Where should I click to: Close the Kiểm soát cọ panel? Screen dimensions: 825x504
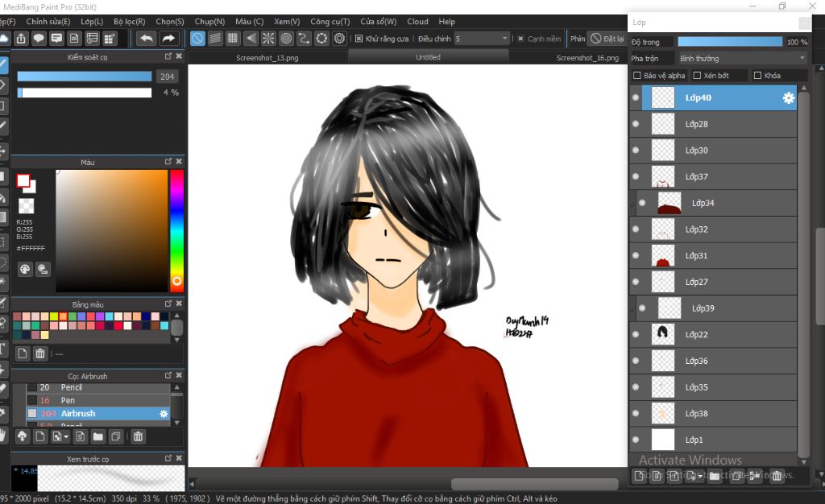[179, 56]
